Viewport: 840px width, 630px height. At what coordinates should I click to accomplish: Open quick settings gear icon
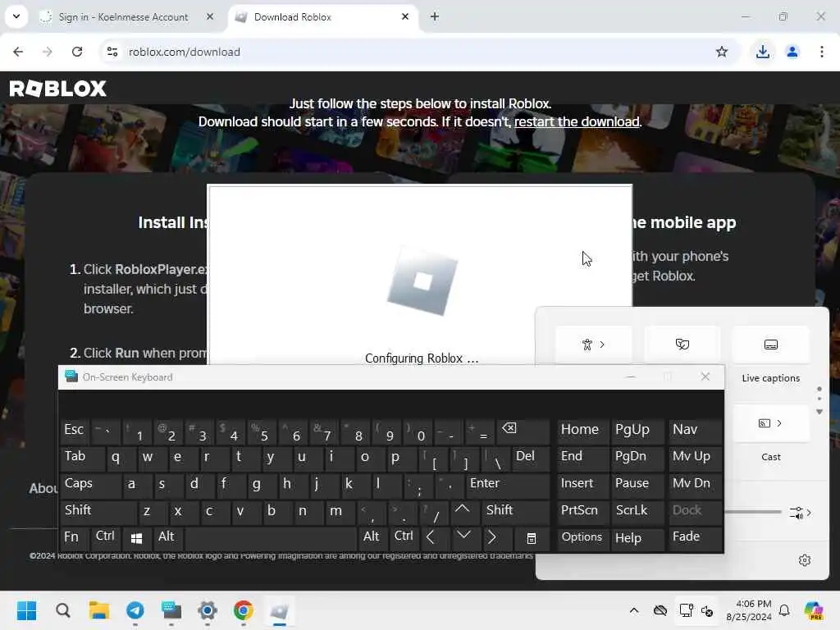tap(804, 560)
